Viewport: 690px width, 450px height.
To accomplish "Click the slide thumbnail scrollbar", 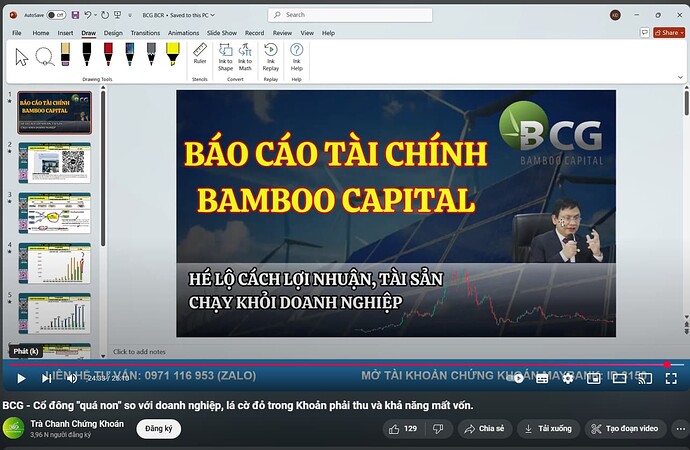I will point(103,167).
